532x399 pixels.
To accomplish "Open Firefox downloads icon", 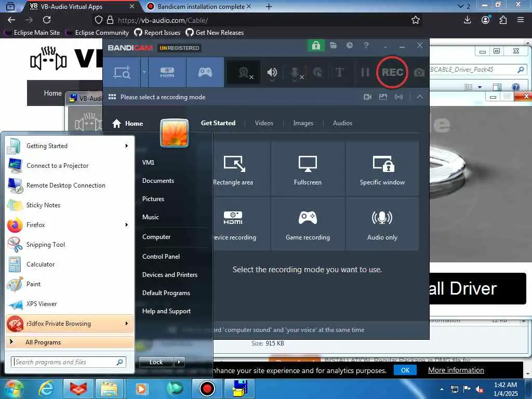I will tap(467, 20).
